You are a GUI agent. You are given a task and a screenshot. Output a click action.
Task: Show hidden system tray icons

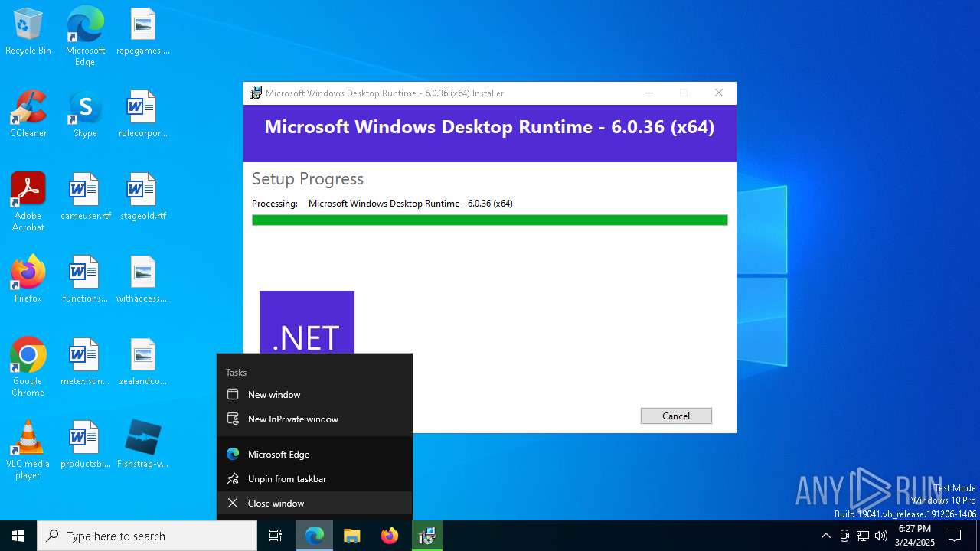pyautogui.click(x=825, y=536)
